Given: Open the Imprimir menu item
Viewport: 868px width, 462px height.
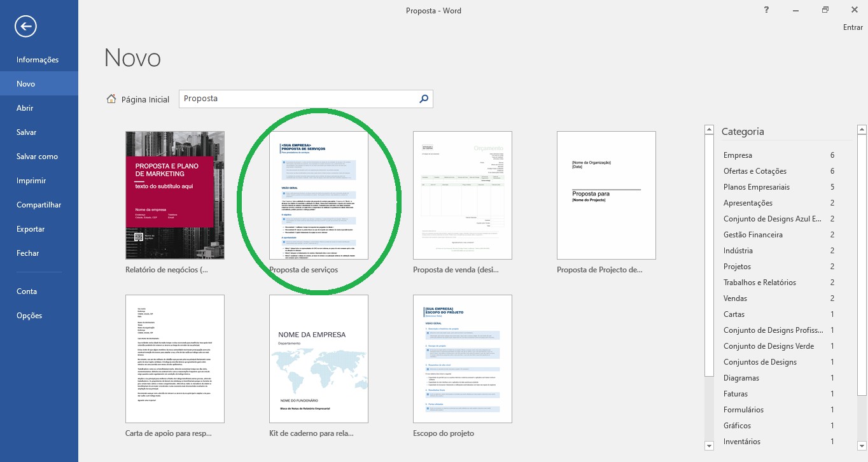Looking at the screenshot, I should tap(39, 181).
